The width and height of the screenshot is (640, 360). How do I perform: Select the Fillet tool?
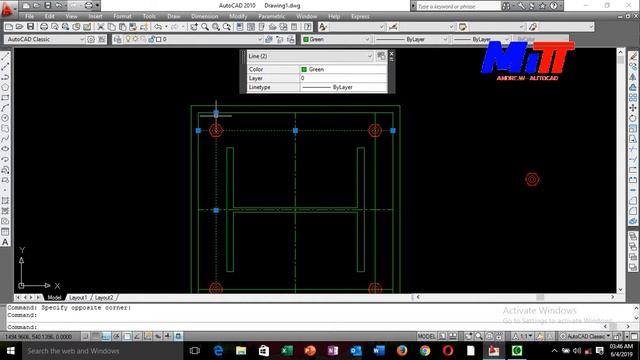(633, 211)
